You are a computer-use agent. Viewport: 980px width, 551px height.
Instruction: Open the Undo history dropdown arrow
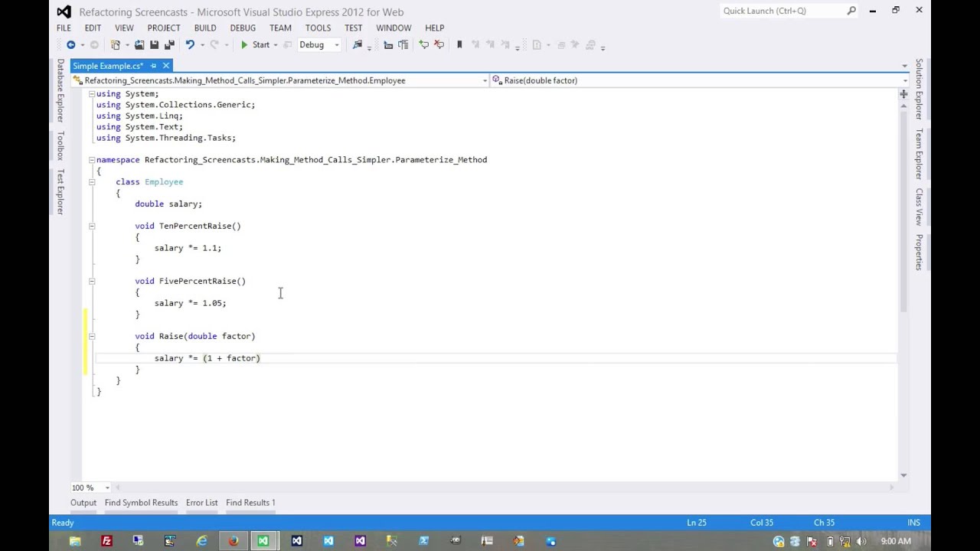point(201,45)
